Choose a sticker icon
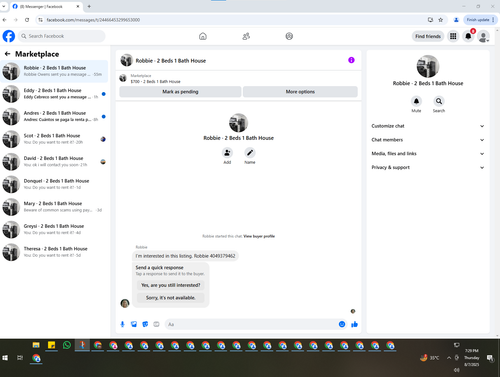Image resolution: width=500 pixels, height=377 pixels. pos(145,324)
